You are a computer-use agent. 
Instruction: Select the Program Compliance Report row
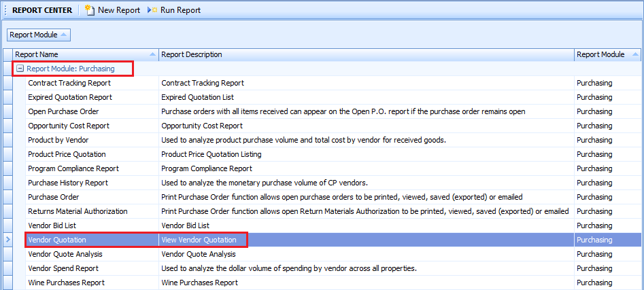click(x=73, y=168)
